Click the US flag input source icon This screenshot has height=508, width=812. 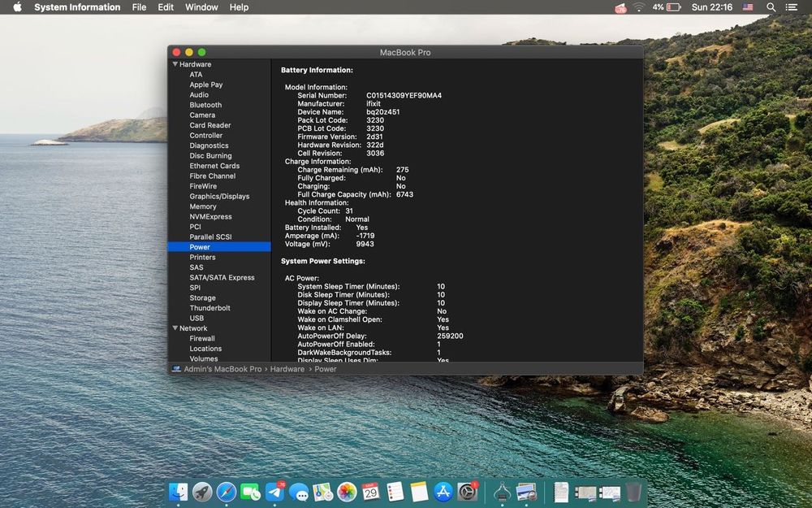(748, 7)
